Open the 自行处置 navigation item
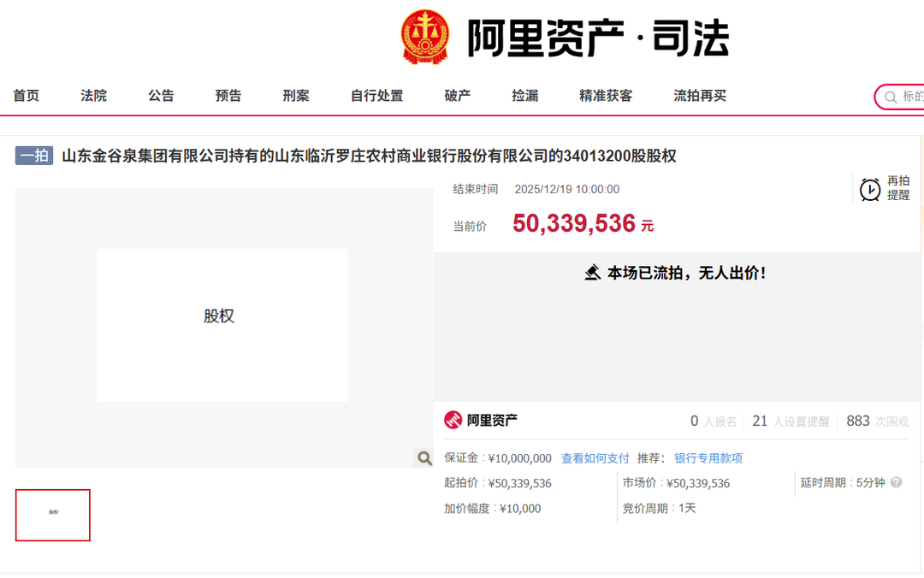This screenshot has width=924, height=578. (376, 96)
